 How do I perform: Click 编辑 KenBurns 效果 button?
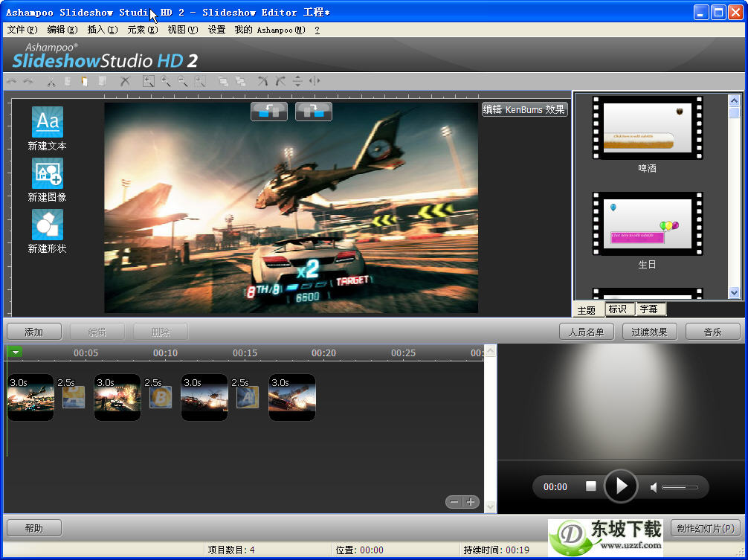[523, 110]
